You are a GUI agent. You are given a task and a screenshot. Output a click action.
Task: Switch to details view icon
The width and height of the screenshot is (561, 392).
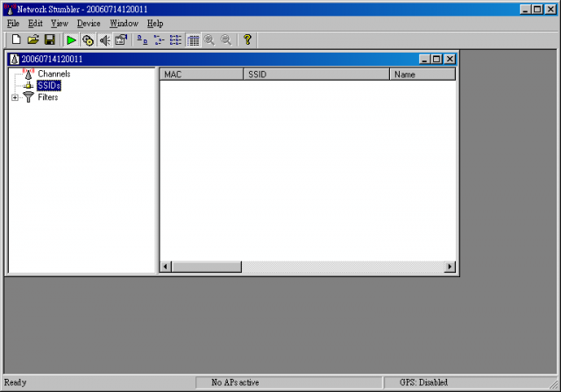[x=193, y=39]
